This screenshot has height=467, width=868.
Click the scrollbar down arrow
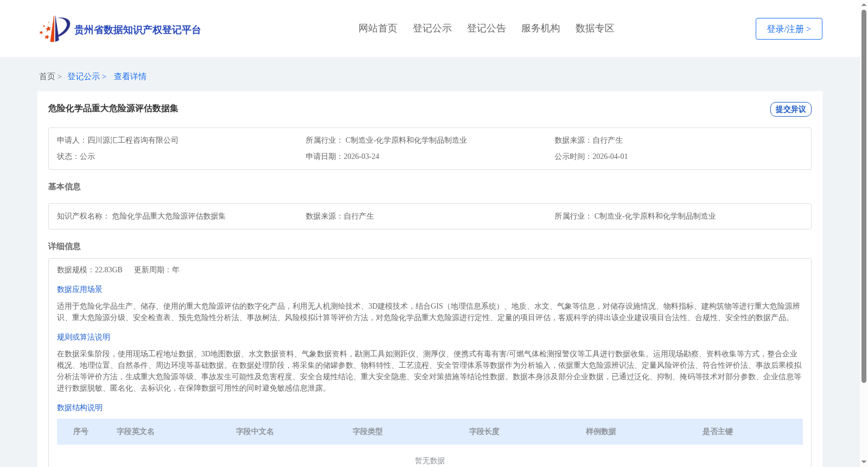click(864, 463)
